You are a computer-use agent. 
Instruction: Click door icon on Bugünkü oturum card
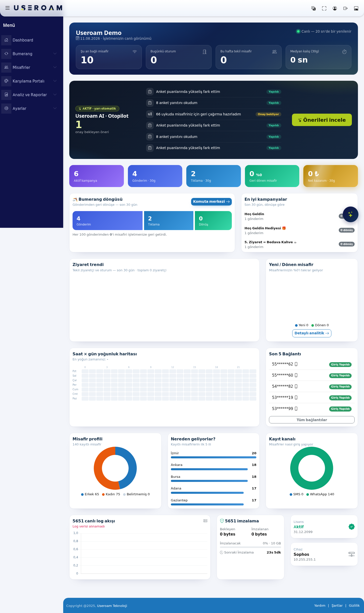click(204, 52)
